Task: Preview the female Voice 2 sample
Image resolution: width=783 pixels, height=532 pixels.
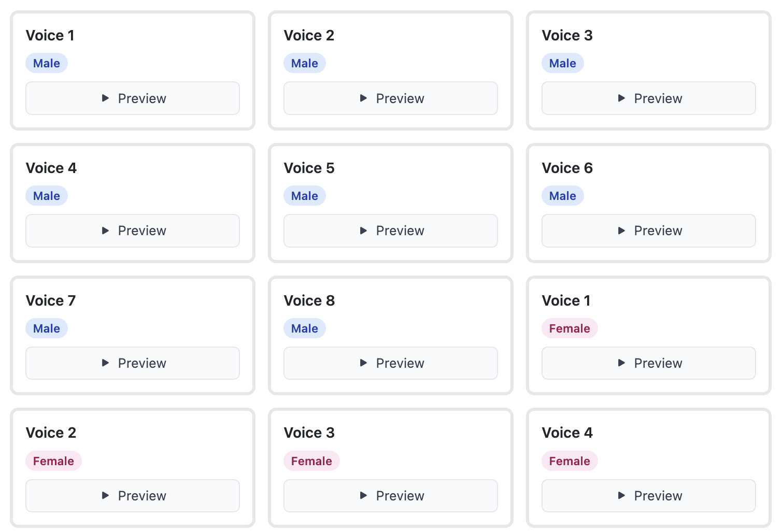Action: point(133,495)
